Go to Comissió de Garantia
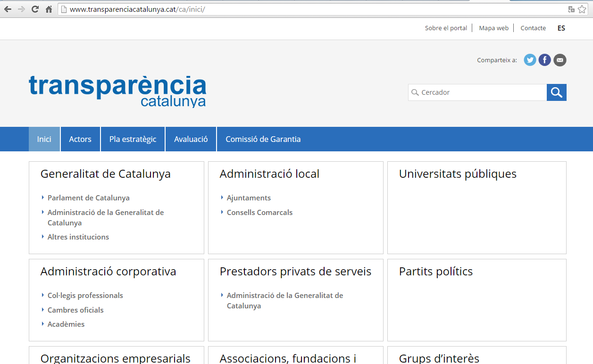This screenshot has width=593, height=364. 263,139
